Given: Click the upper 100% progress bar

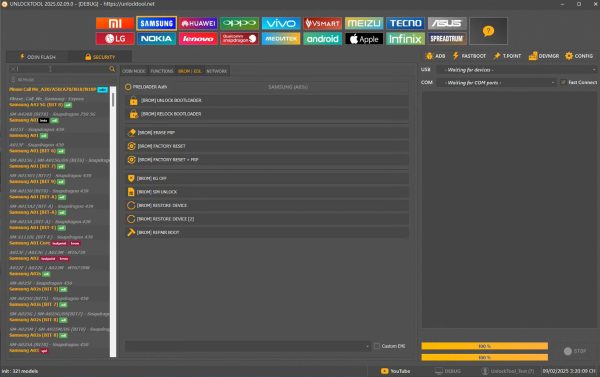Looking at the screenshot, I should click(484, 346).
